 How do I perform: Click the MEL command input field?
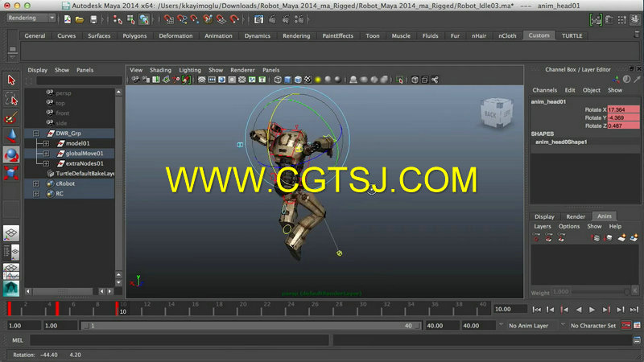(x=180, y=340)
